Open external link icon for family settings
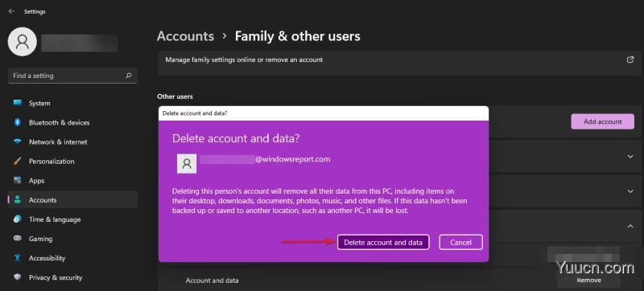 point(630,59)
